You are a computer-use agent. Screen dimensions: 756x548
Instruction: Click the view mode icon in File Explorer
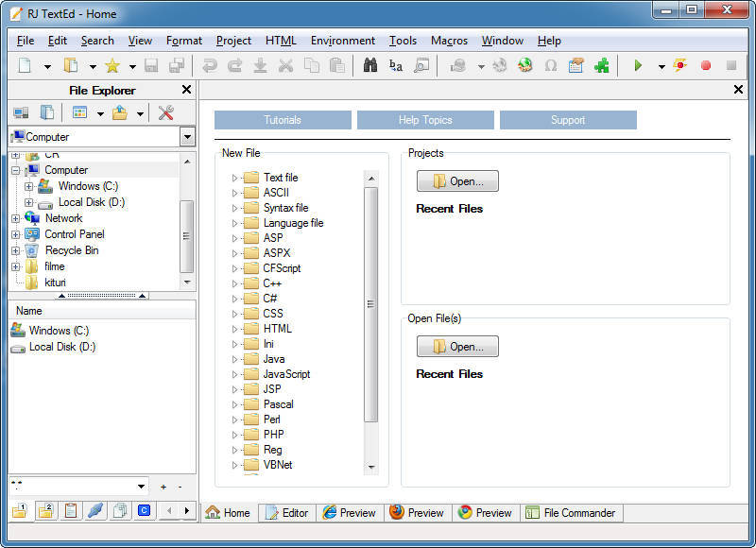79,112
